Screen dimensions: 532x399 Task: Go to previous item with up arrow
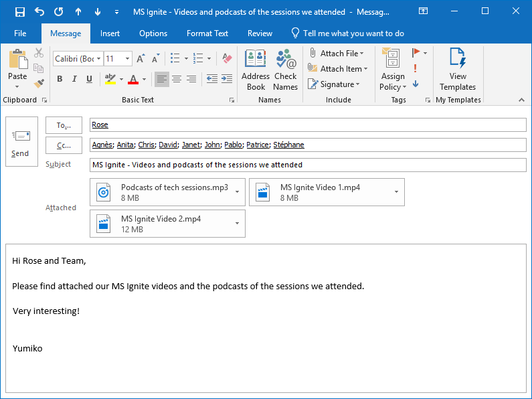coord(78,12)
